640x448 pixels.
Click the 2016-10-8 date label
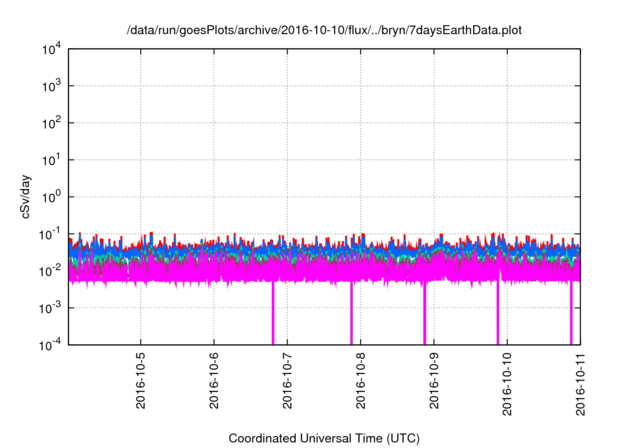point(360,381)
